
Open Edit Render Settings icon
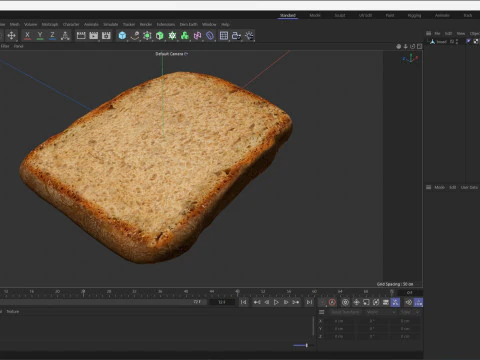[106, 35]
